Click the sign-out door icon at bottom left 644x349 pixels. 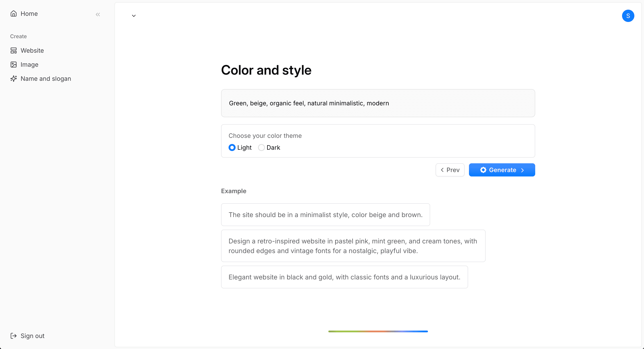click(x=14, y=336)
